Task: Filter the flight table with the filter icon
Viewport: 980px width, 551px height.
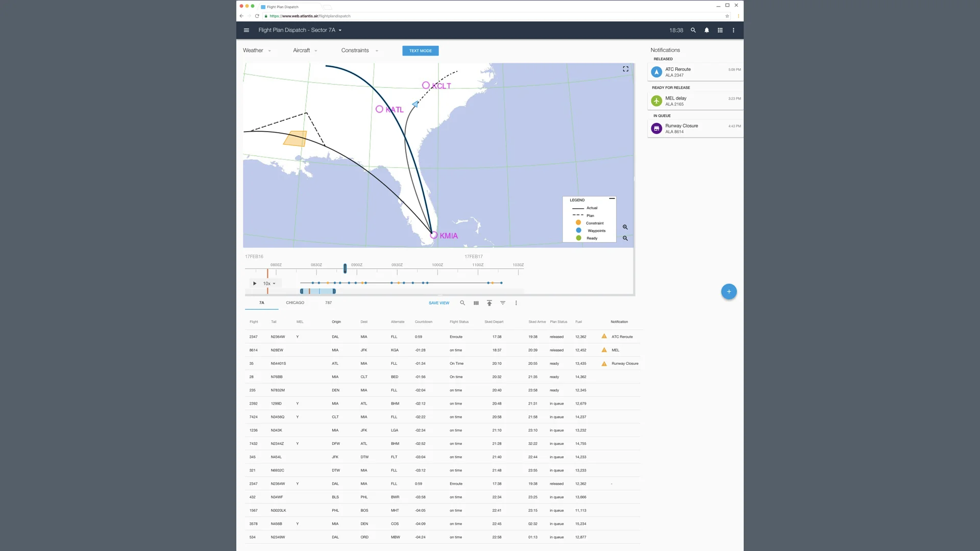Action: tap(502, 303)
